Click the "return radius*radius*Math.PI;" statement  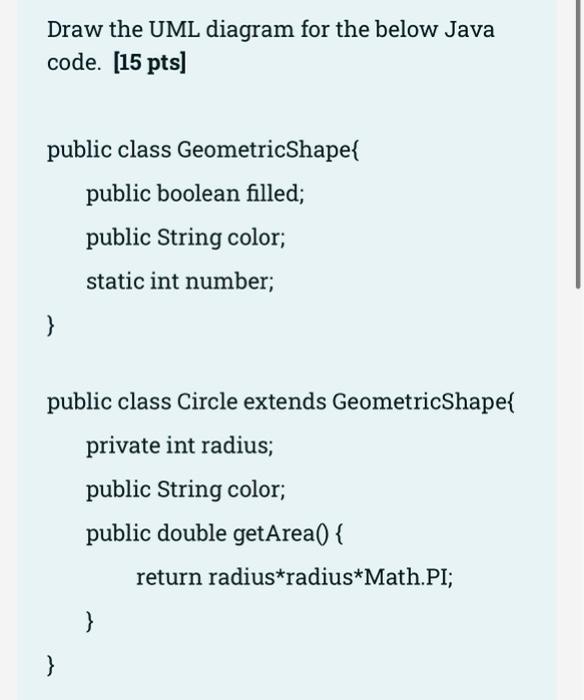[x=294, y=577]
